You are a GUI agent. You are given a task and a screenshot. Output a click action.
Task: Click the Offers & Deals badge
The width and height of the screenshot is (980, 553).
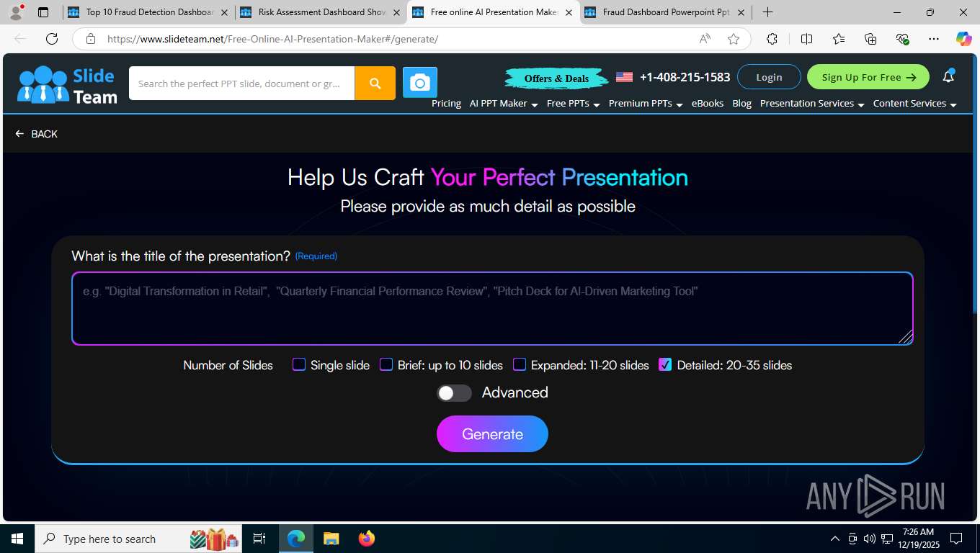tap(556, 78)
